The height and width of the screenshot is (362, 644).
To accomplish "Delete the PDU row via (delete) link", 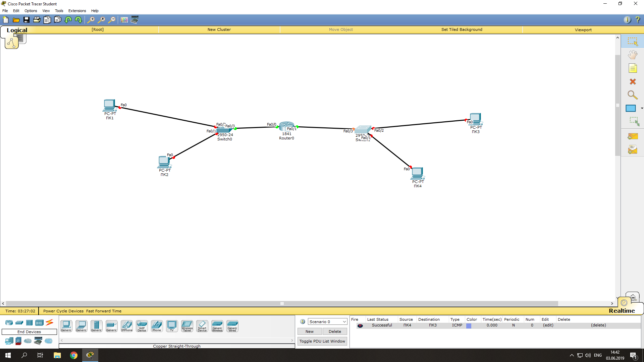I will click(598, 325).
